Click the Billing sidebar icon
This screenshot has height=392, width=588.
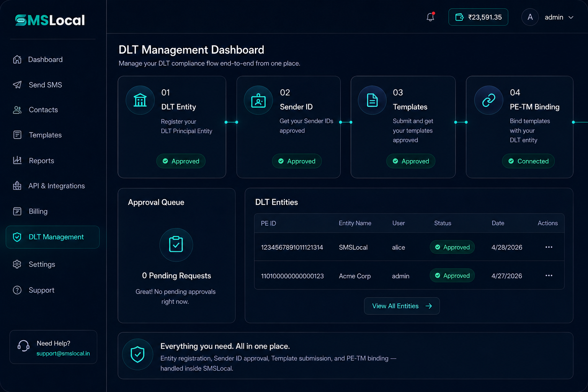(x=17, y=211)
